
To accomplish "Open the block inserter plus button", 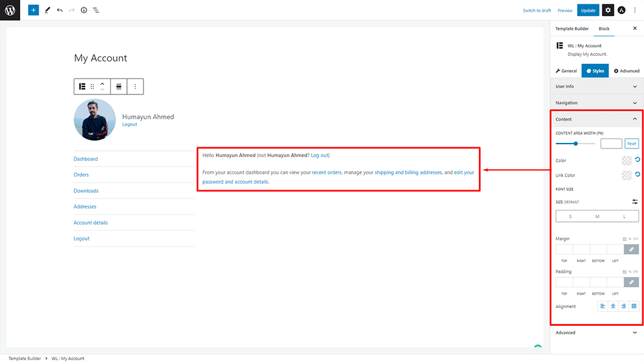I will 33,10.
